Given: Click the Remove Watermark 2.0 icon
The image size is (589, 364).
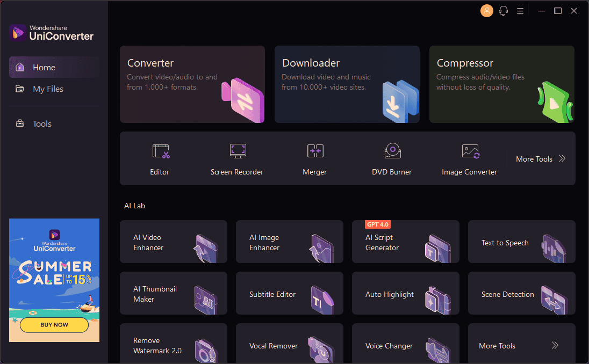Looking at the screenshot, I should [x=206, y=351].
